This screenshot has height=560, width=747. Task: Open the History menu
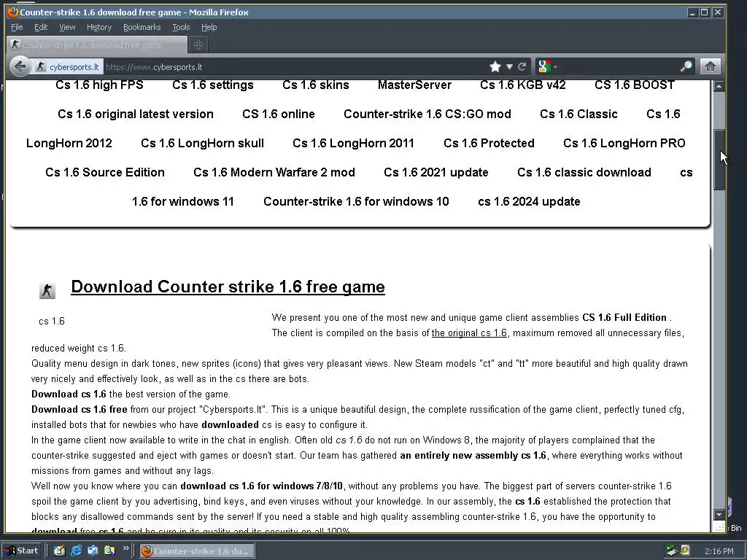(99, 27)
